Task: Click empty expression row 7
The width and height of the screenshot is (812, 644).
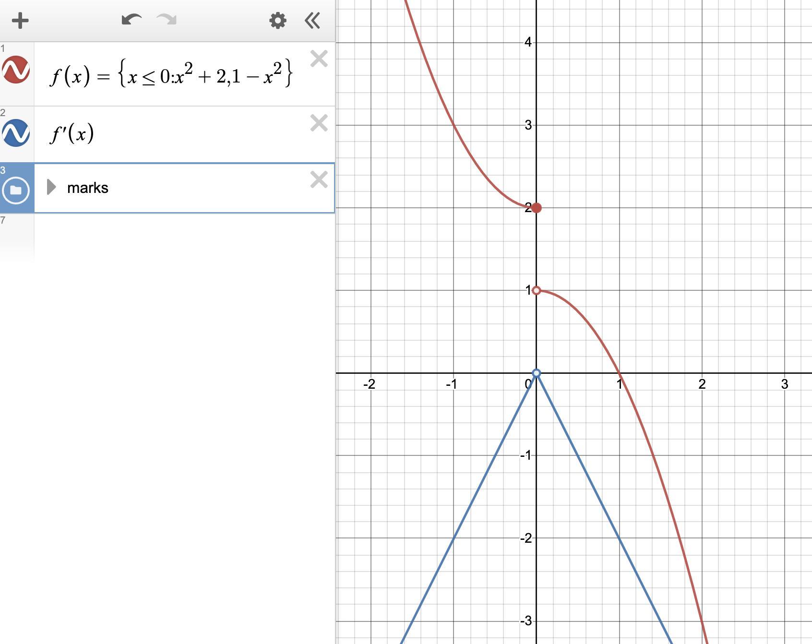Action: click(184, 238)
